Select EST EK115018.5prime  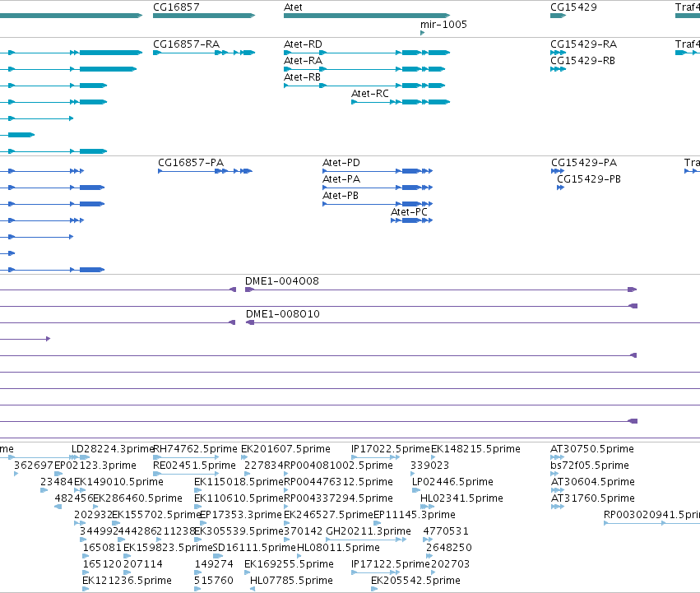[239, 482]
